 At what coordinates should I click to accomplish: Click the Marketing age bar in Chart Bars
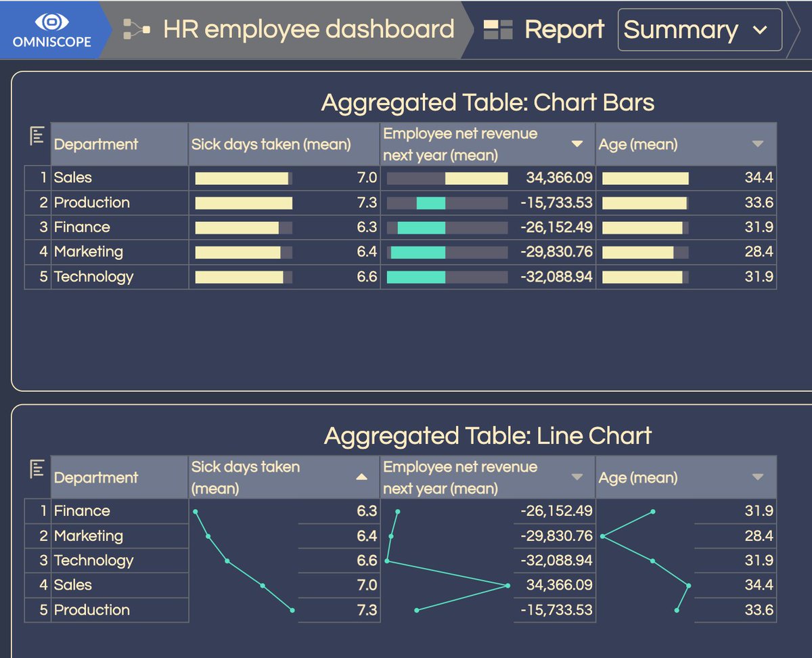click(638, 253)
